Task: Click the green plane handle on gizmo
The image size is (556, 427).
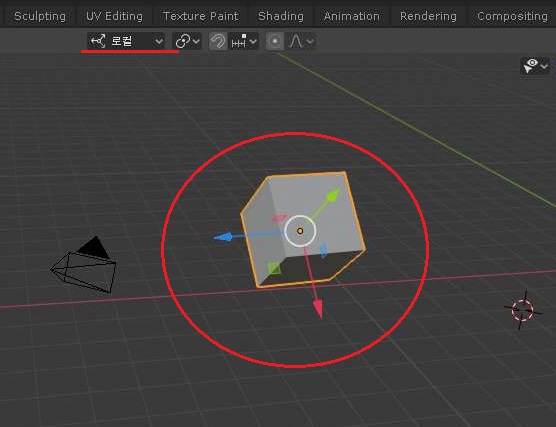Action: click(274, 268)
